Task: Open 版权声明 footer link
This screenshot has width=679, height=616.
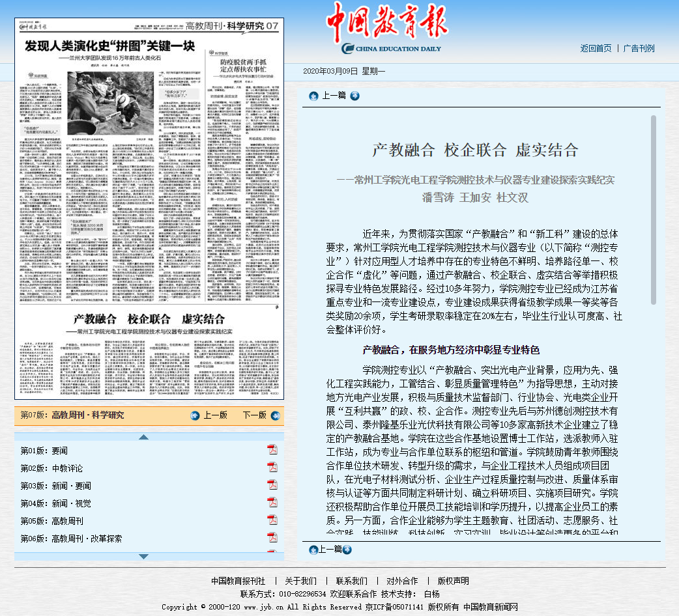Action: tap(454, 581)
